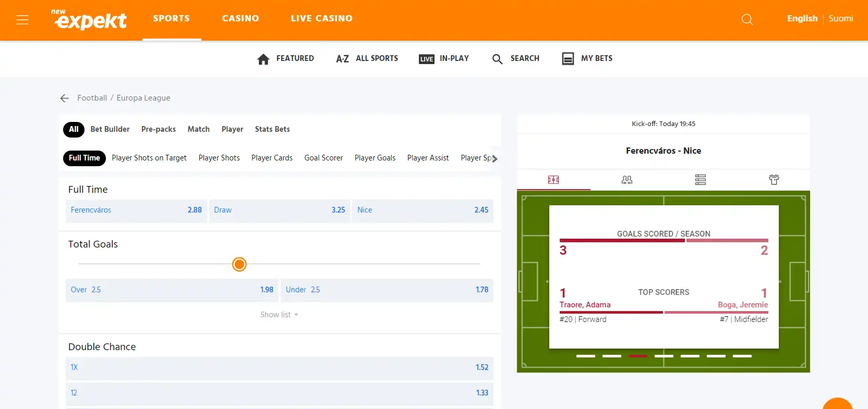Go to Featured
868x409 pixels.
[x=285, y=59]
